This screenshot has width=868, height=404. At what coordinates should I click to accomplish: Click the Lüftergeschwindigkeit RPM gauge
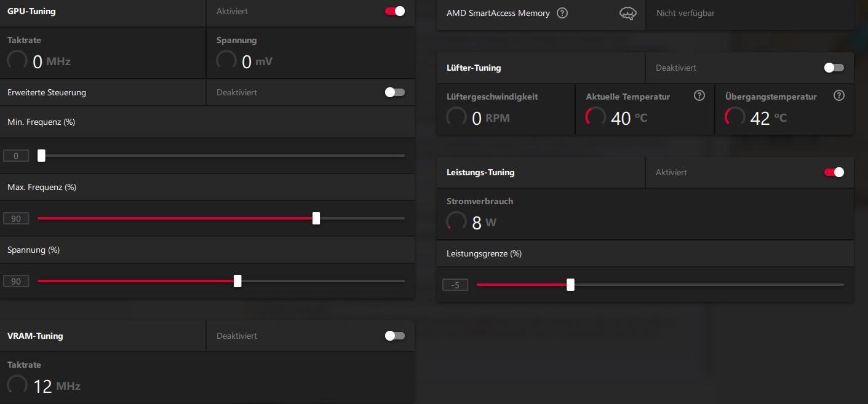point(456,117)
